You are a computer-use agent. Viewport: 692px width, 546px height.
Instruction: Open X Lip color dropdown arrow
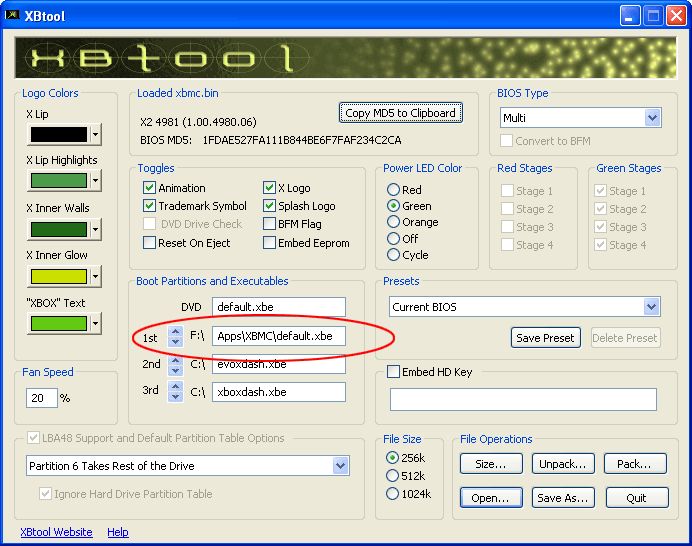[95, 134]
